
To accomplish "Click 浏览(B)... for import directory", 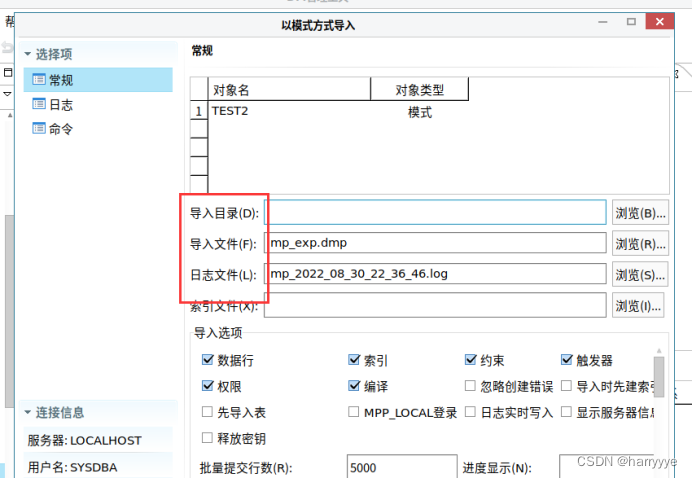I will [x=640, y=213].
